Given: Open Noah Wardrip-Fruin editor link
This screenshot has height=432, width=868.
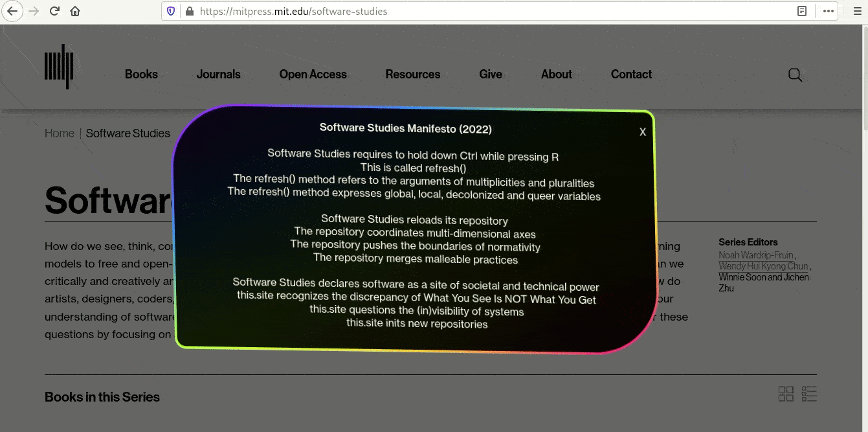Looking at the screenshot, I should click(x=756, y=255).
